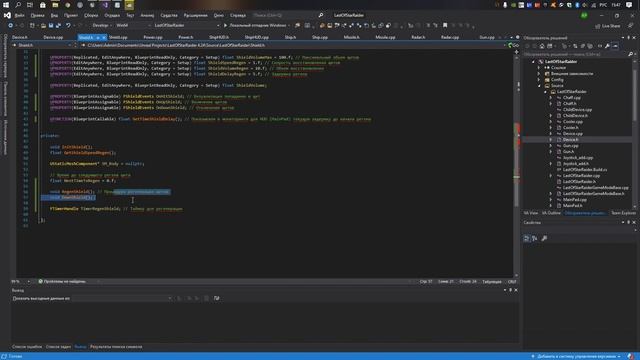Switch to the Radar.cpp tab
This screenshot has height=360, width=640.
coord(450,38)
